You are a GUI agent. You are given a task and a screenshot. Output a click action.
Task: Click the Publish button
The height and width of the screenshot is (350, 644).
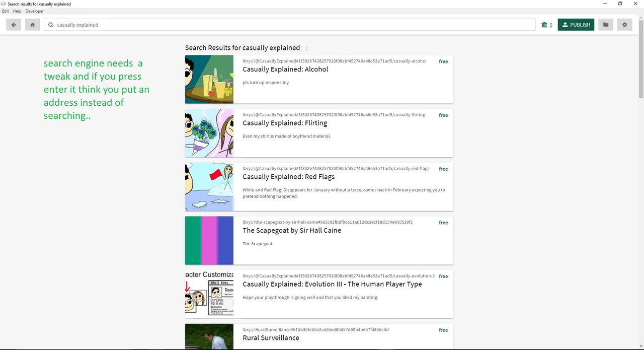pos(576,25)
